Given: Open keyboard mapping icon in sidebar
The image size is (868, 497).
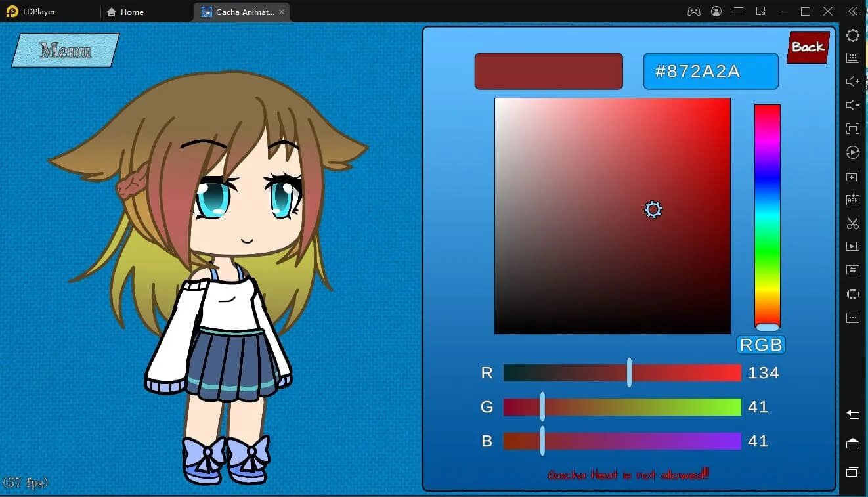Looking at the screenshot, I should [852, 58].
